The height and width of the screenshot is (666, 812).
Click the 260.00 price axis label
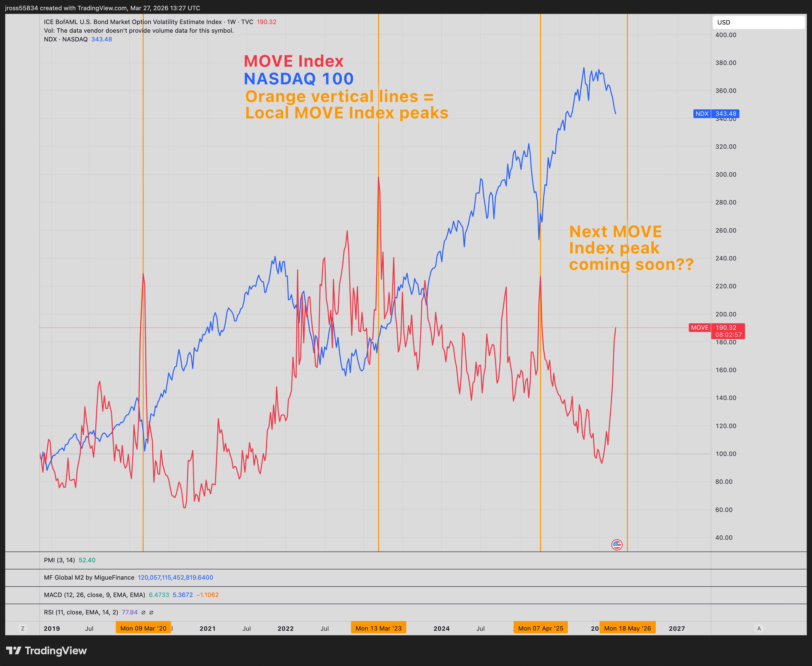click(x=726, y=231)
